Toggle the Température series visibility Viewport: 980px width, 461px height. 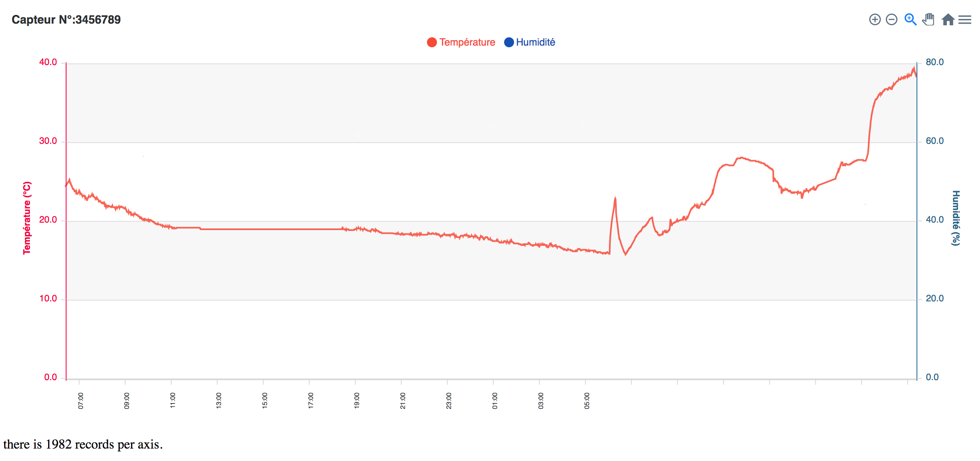click(468, 42)
